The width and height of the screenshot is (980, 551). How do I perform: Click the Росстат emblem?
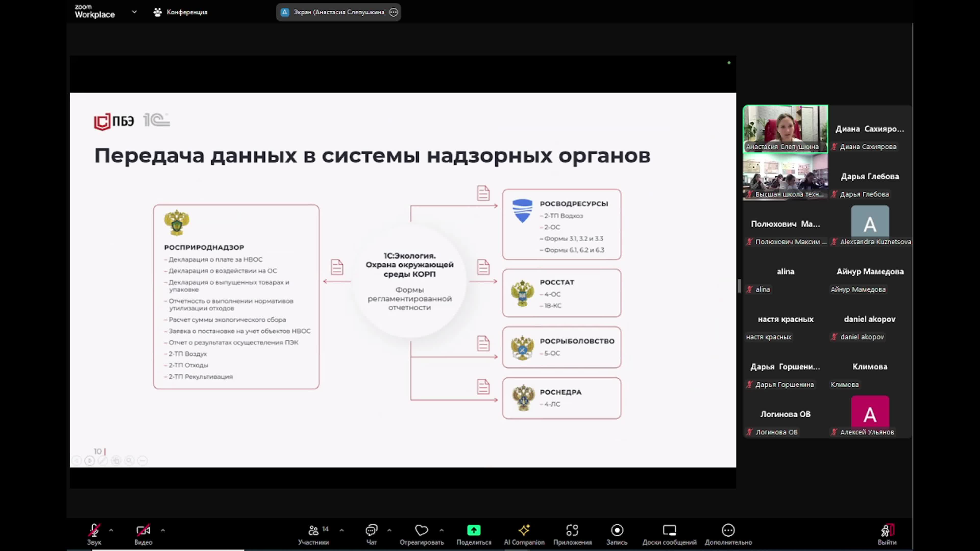pos(522,293)
